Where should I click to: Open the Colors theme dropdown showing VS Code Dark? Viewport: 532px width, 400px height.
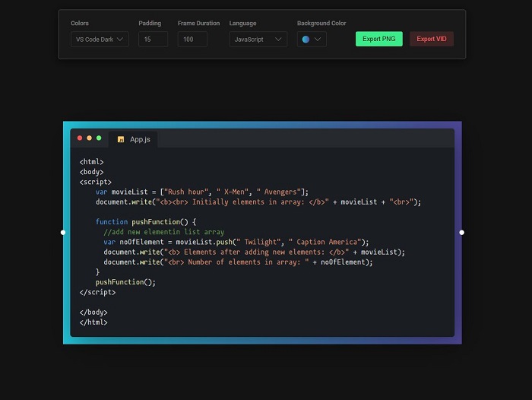click(100, 39)
